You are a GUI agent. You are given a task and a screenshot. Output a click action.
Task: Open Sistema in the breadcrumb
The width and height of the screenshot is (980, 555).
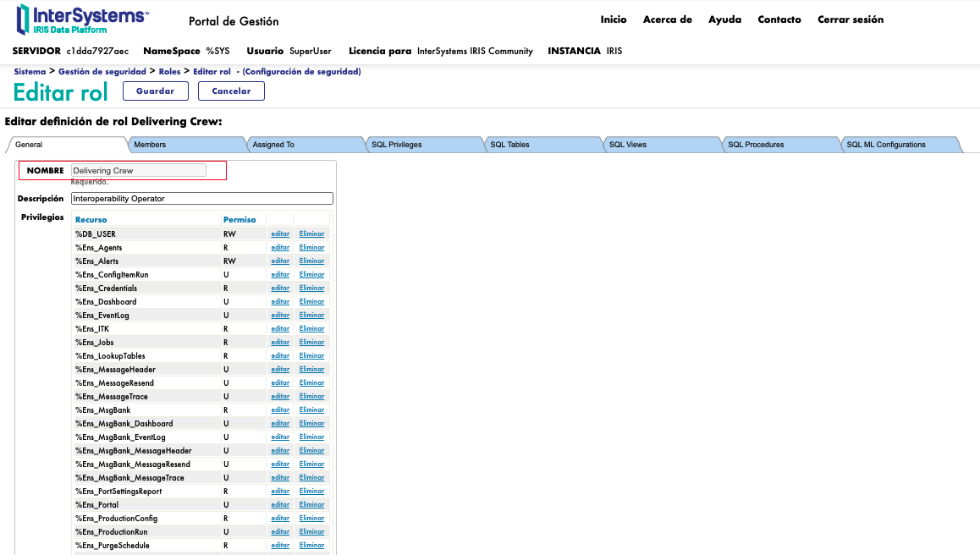(x=30, y=72)
